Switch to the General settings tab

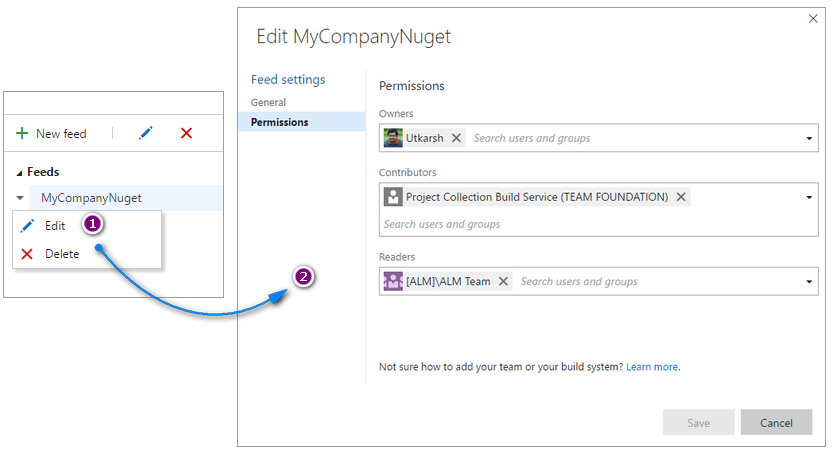(268, 102)
